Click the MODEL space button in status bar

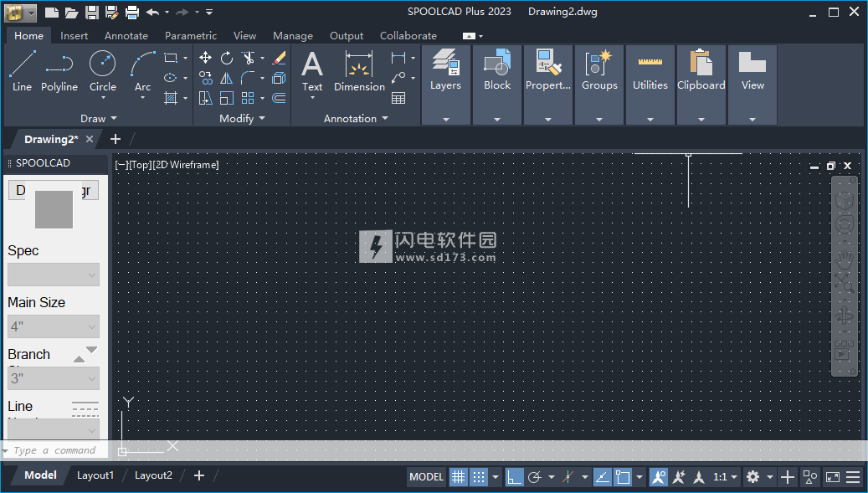coord(426,476)
